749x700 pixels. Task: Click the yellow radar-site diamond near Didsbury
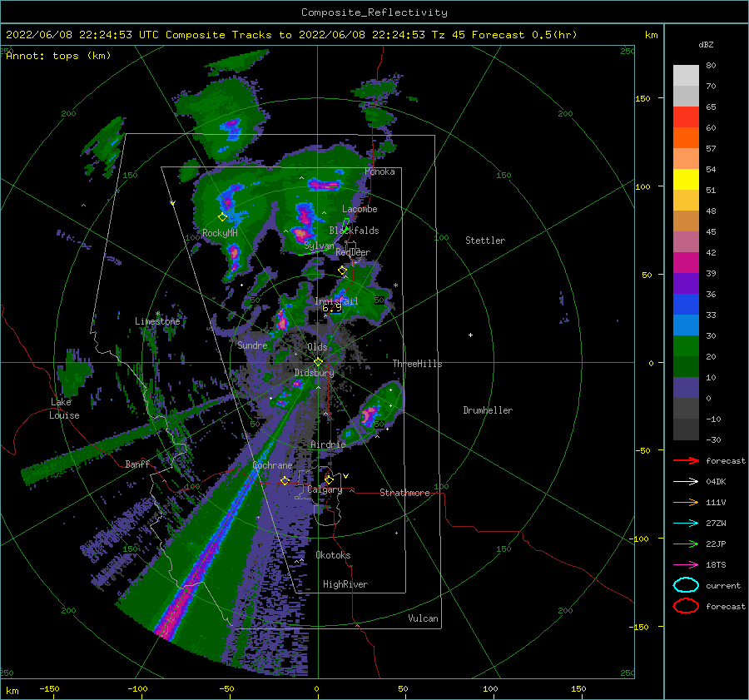(x=318, y=362)
